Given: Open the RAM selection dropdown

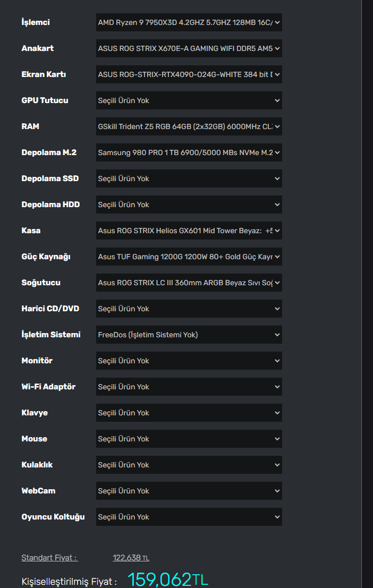Looking at the screenshot, I should point(189,126).
